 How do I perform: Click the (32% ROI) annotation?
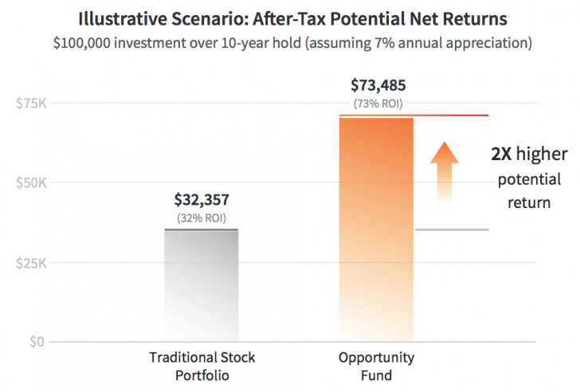pos(202,218)
